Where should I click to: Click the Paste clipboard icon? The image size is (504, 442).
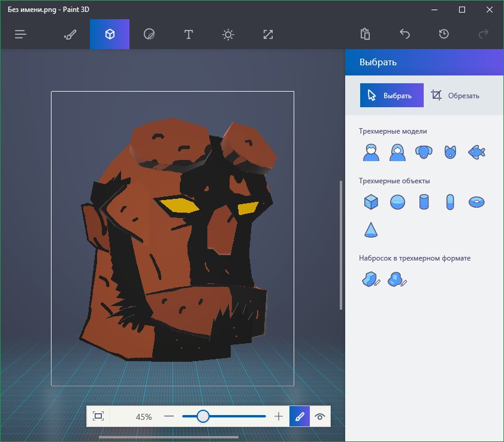tap(365, 34)
